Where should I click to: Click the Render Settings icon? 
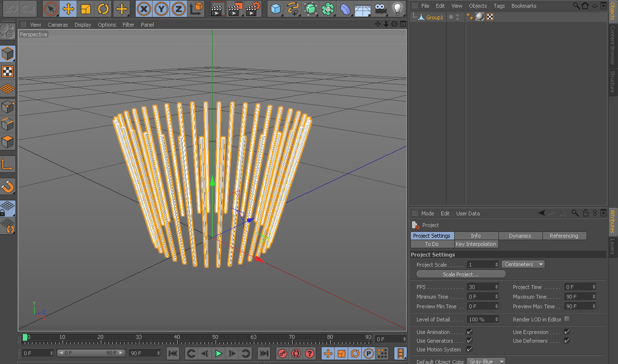click(x=253, y=9)
